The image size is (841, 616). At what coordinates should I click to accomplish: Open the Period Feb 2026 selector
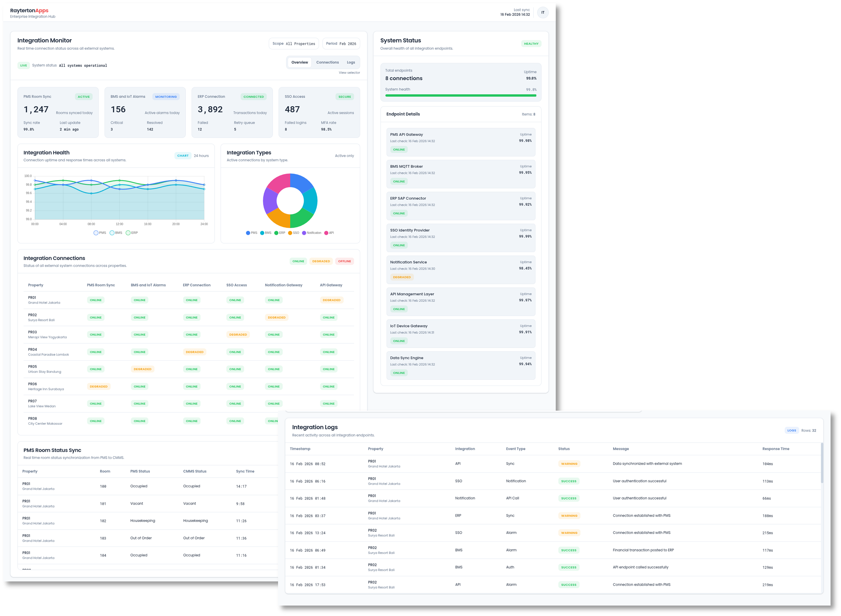pos(341,44)
